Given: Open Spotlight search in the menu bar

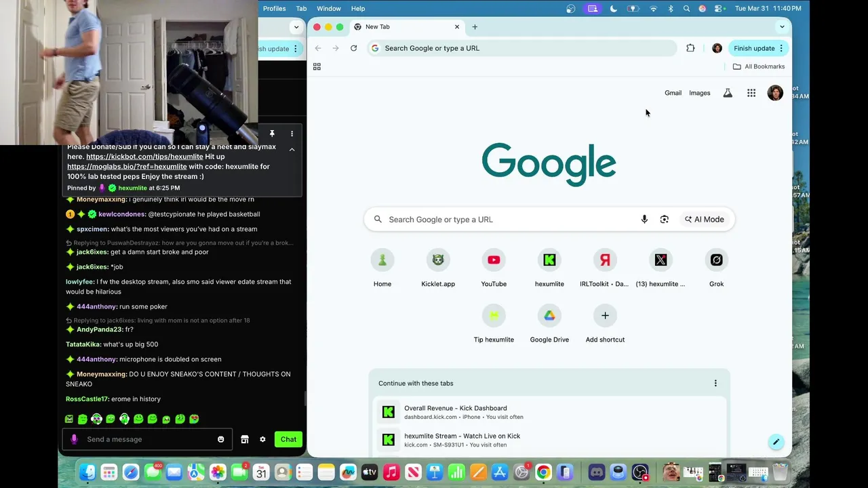Looking at the screenshot, I should (686, 9).
